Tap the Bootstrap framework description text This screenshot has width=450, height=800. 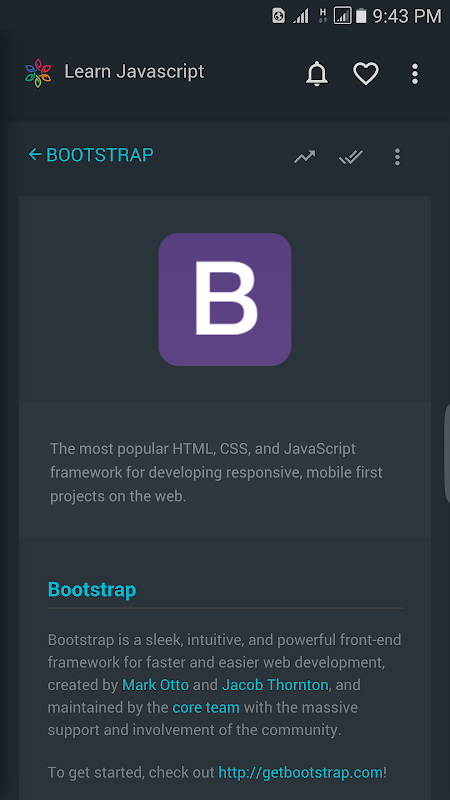[216, 472]
